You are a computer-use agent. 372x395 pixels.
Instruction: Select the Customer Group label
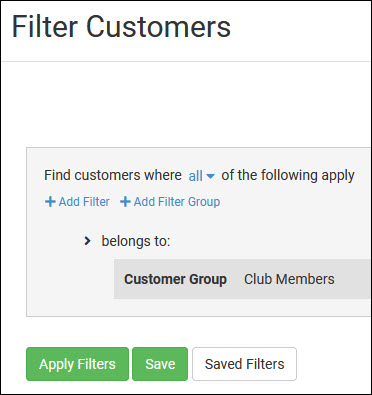[175, 279]
